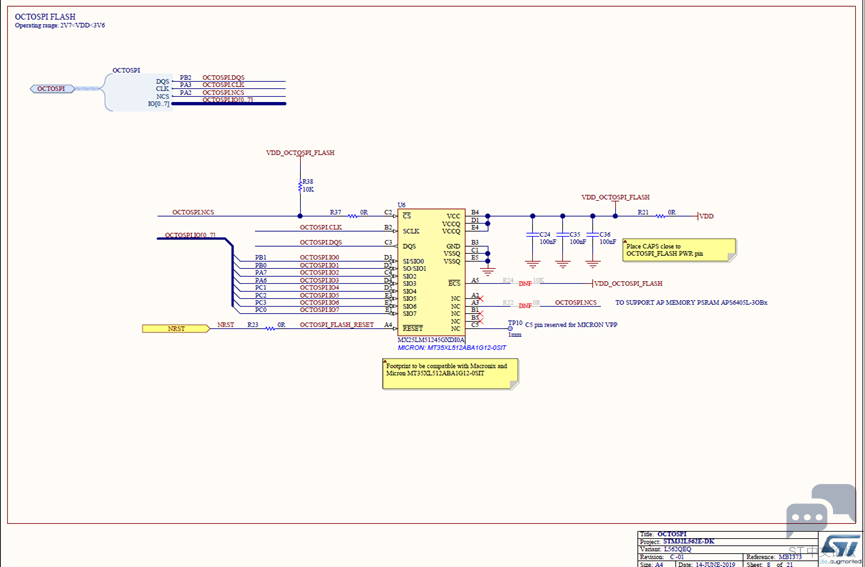Select the Date 14-JUNE-2019 field
The image size is (865, 567).
coord(711,564)
